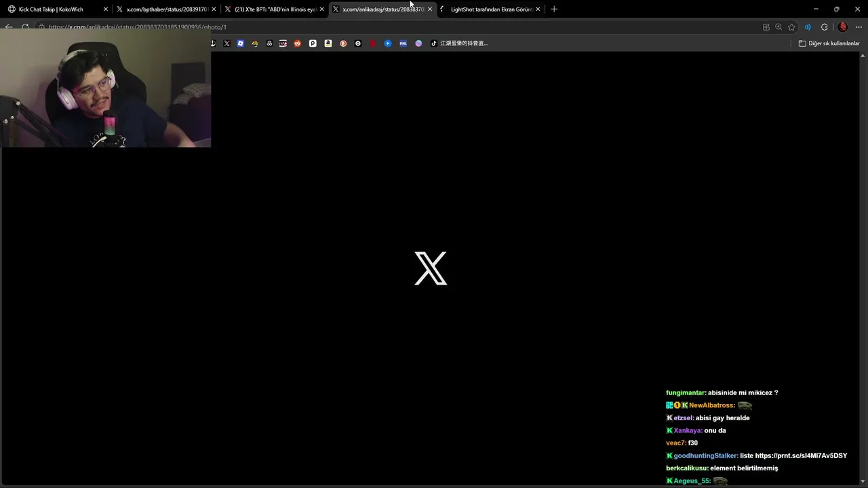This screenshot has width=868, height=488.
Task: Go back to the previous page
Action: (x=9, y=27)
